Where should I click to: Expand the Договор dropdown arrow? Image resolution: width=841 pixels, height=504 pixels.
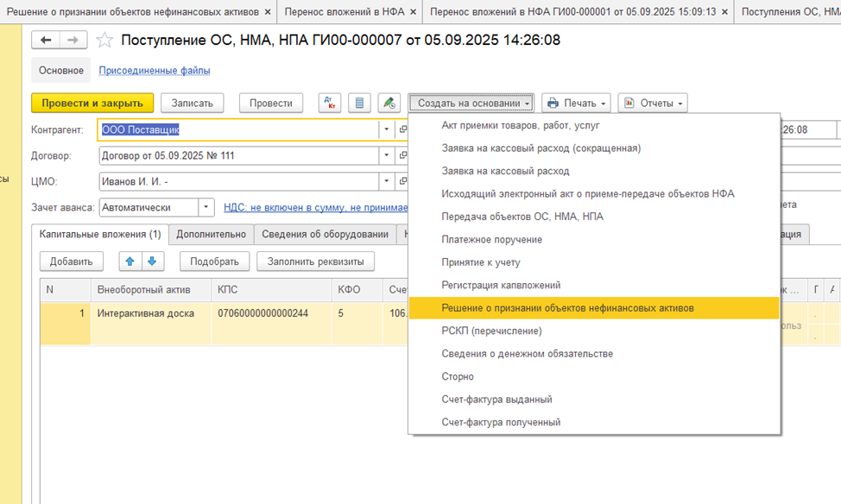pyautogui.click(x=386, y=155)
